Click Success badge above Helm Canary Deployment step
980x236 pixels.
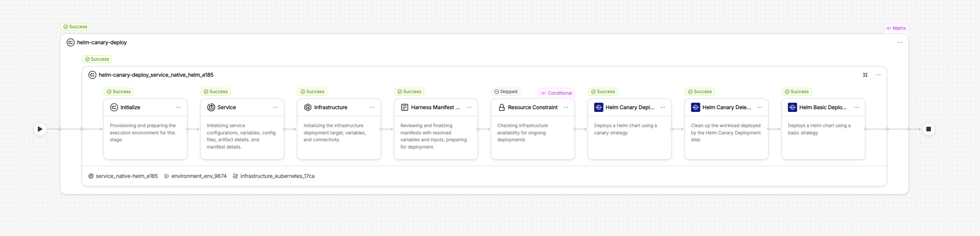point(603,92)
